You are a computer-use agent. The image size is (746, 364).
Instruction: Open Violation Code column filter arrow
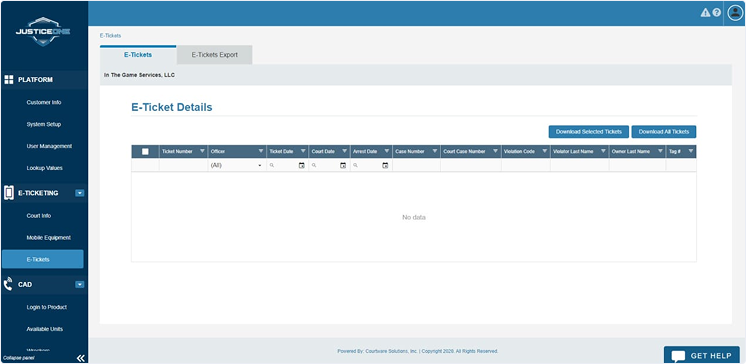[x=544, y=151]
